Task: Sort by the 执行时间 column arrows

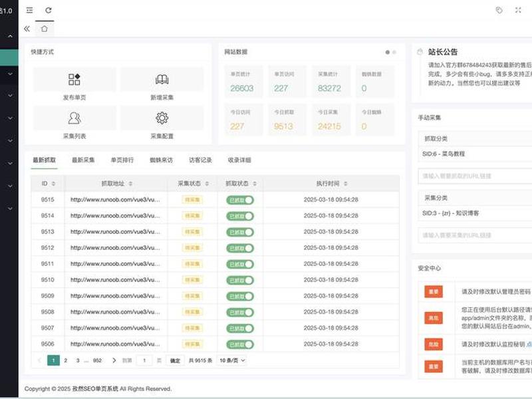Action: point(345,184)
